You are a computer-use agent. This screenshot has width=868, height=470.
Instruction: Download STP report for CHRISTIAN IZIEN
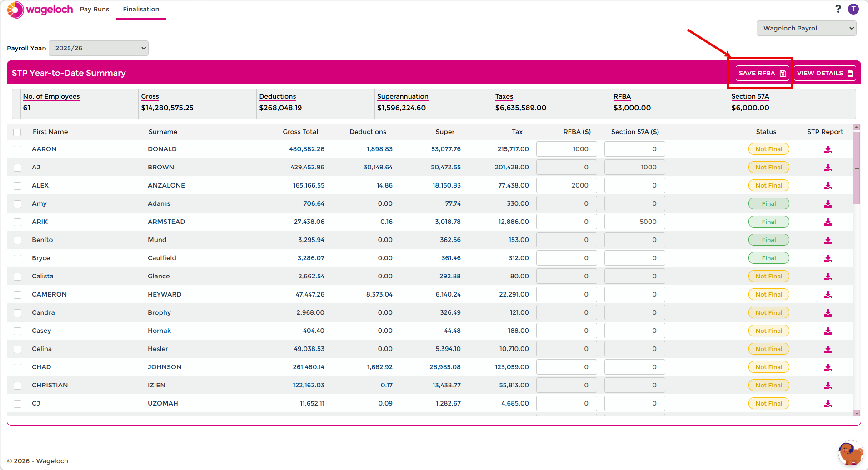[x=828, y=386]
